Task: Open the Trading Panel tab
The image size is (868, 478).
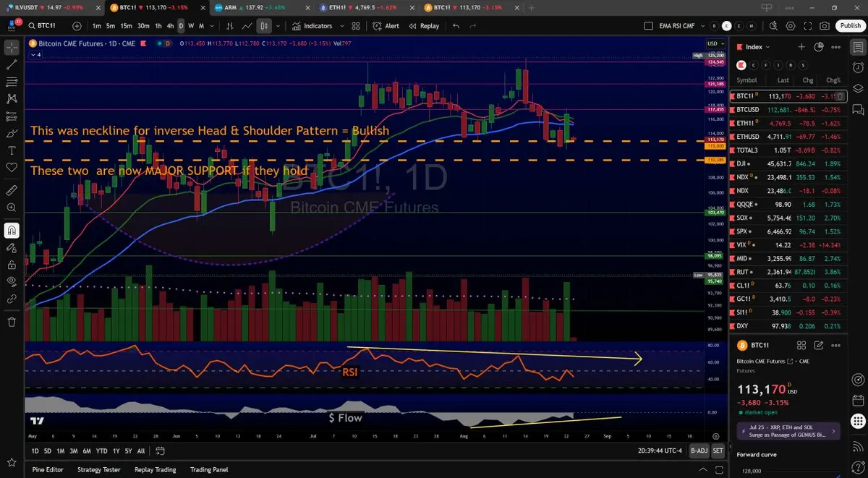Action: 209,469
